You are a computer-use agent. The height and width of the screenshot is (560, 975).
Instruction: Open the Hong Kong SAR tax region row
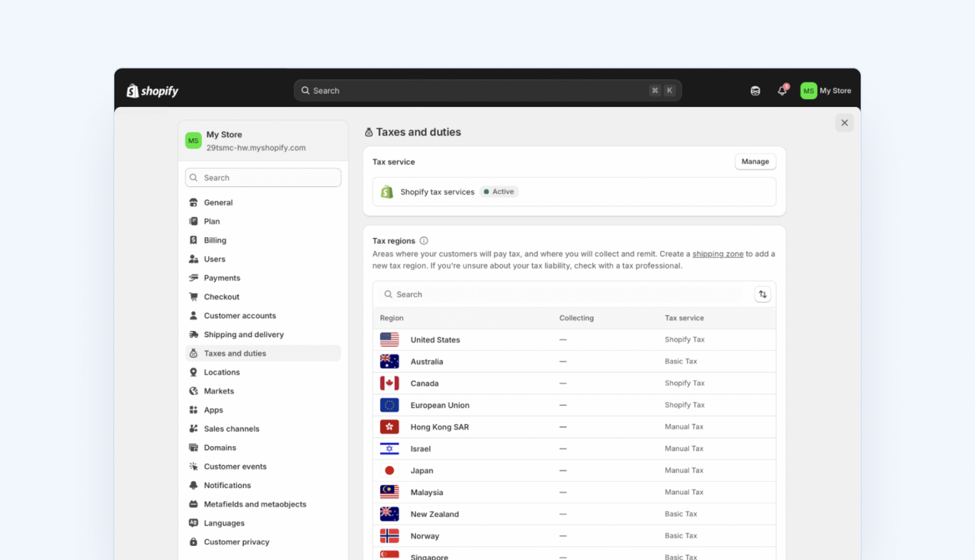point(574,427)
